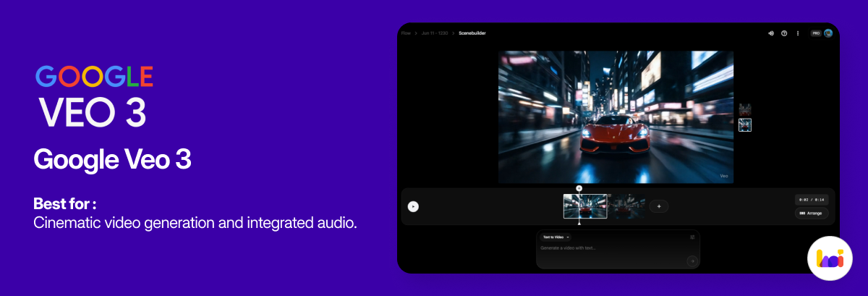Add a new clip with plus button
Viewport: 868px width, 296px height.
pyautogui.click(x=659, y=206)
